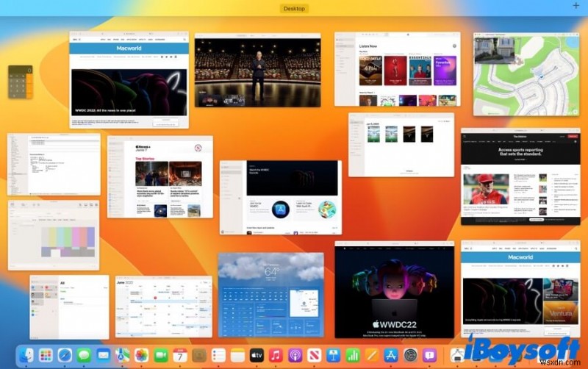Select the Maps window with street map
The image size is (588, 369).
click(x=526, y=74)
